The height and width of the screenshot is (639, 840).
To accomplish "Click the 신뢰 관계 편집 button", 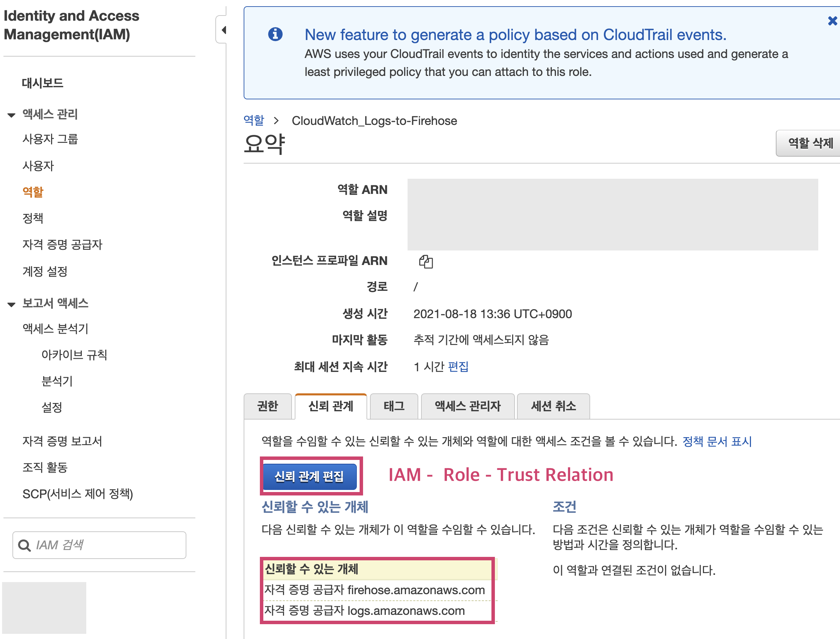I will [x=310, y=476].
